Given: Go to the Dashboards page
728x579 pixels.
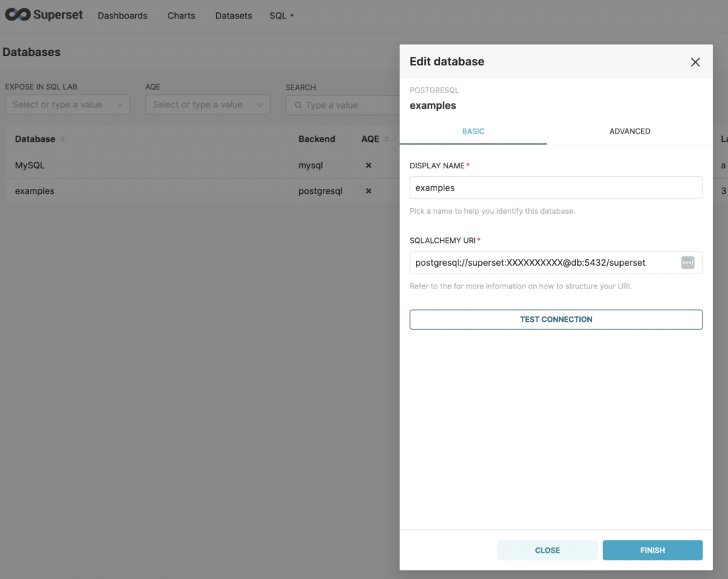Looking at the screenshot, I should tap(122, 15).
